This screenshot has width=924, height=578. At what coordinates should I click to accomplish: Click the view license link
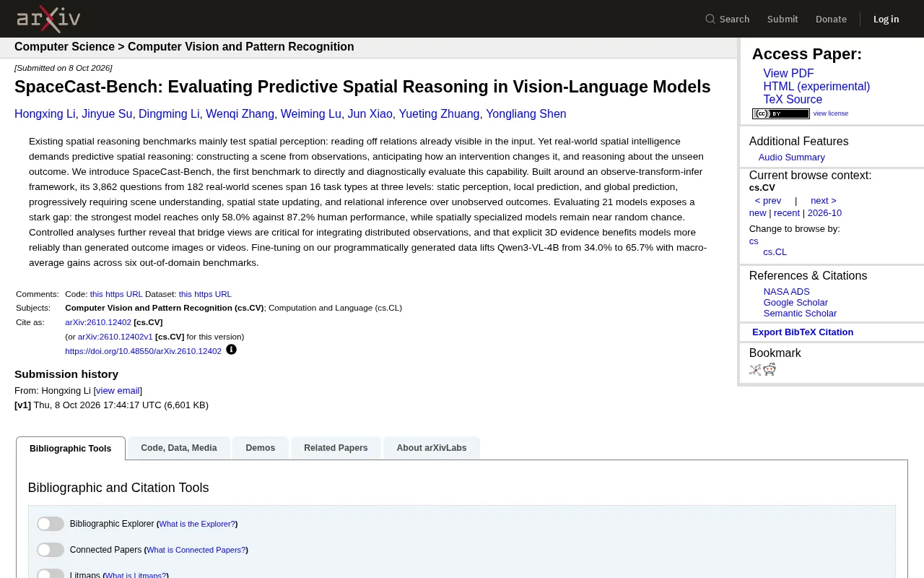point(831,113)
